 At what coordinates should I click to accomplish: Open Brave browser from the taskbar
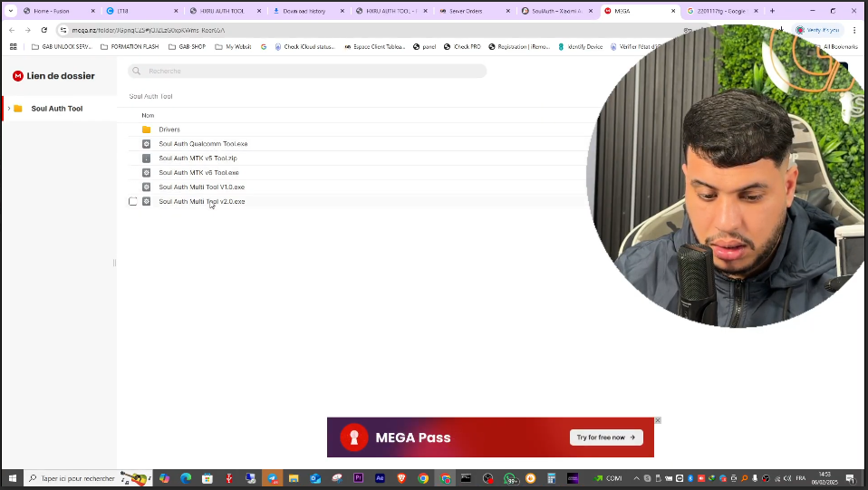tap(401, 478)
